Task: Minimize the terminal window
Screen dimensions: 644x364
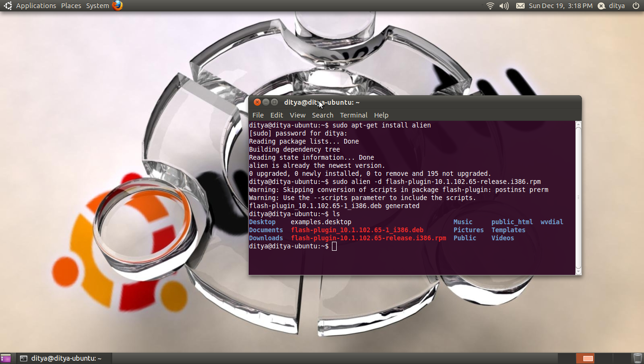Action: click(x=266, y=102)
